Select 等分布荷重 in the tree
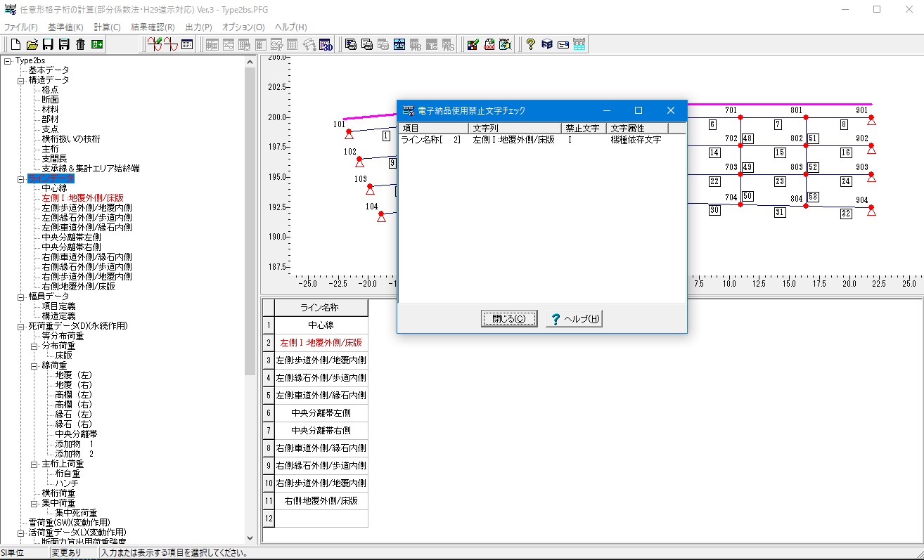Screen dimensions: 924x560 click(63, 336)
